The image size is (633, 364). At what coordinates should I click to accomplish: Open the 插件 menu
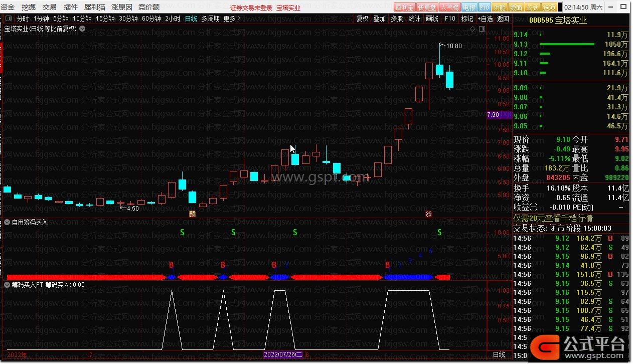tap(71, 7)
